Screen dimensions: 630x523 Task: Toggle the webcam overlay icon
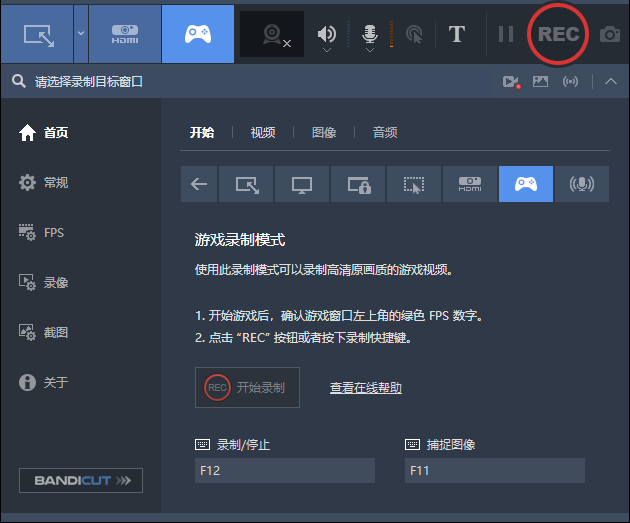pyautogui.click(x=272, y=34)
